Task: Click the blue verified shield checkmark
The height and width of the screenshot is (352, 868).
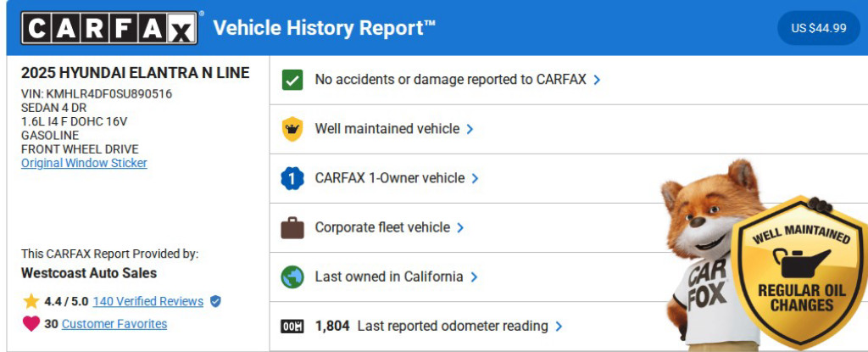Action: pos(215,301)
